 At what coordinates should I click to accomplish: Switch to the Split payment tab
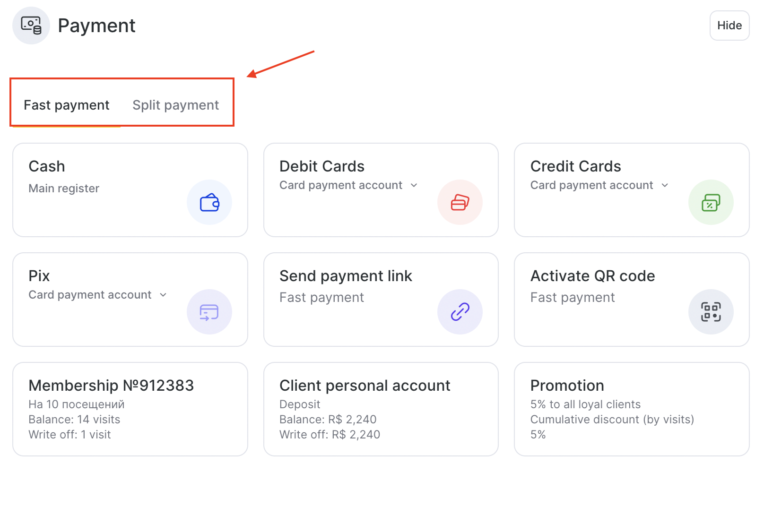tap(175, 105)
